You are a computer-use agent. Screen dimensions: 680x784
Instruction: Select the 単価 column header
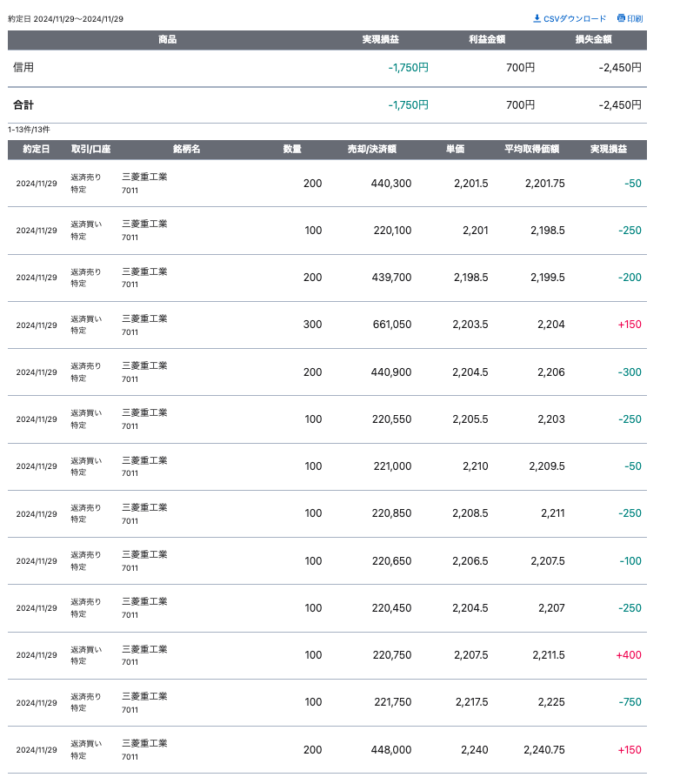[455, 150]
